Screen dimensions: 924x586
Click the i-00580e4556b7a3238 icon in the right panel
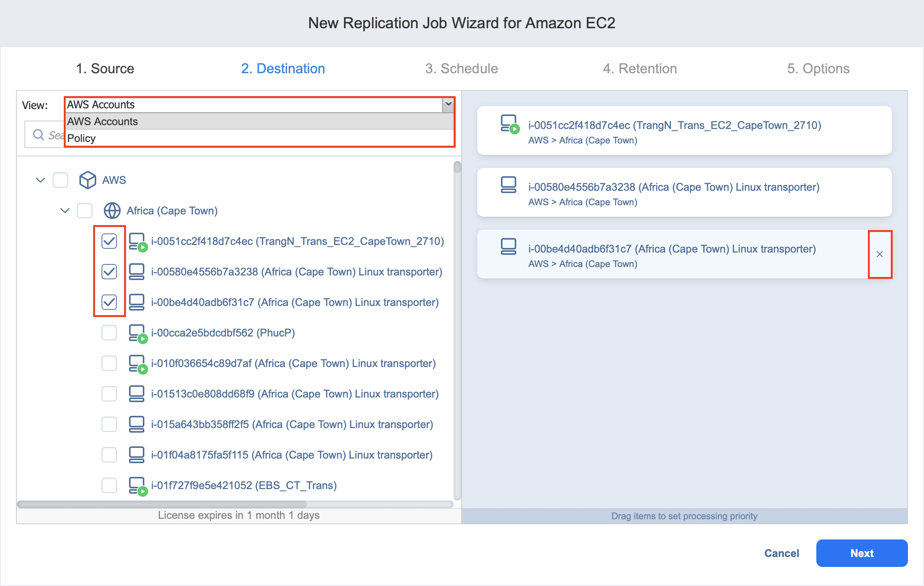tap(508, 185)
